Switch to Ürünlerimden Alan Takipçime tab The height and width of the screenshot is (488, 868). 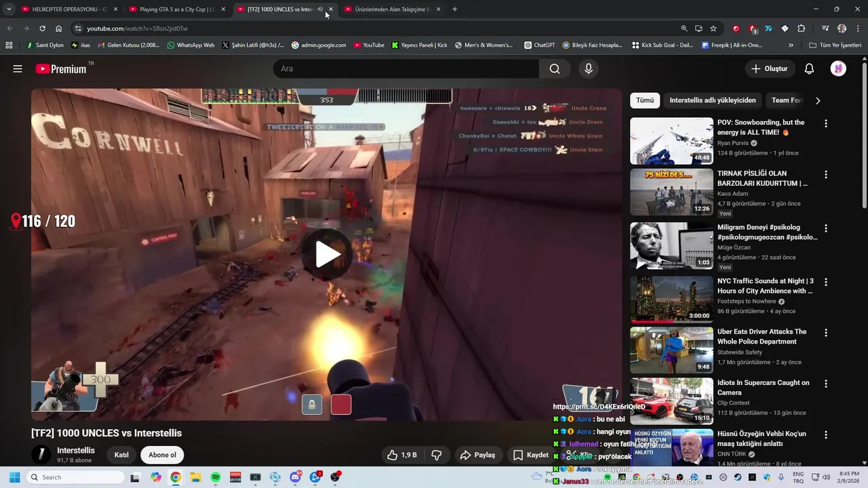coord(392,9)
